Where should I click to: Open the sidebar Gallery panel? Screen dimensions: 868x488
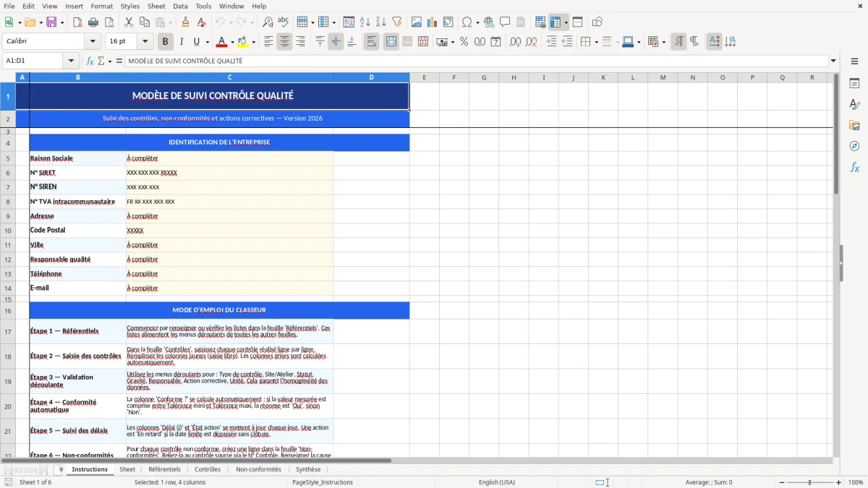(x=854, y=125)
